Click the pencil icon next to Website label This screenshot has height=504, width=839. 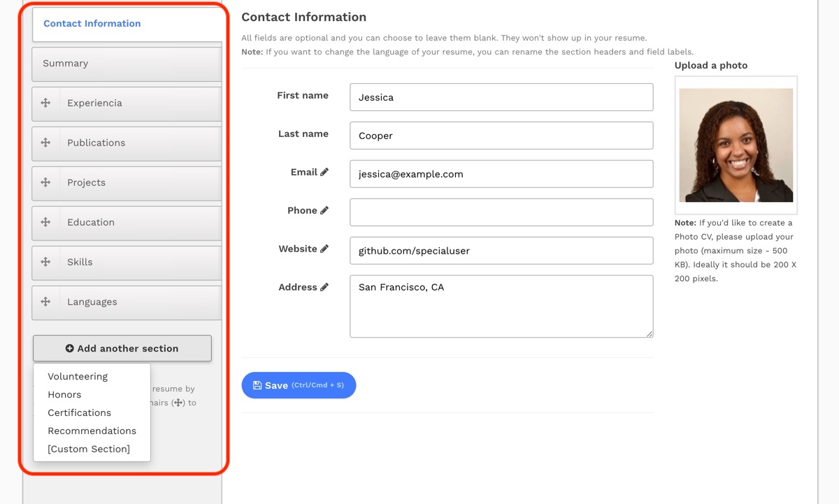pyautogui.click(x=324, y=249)
